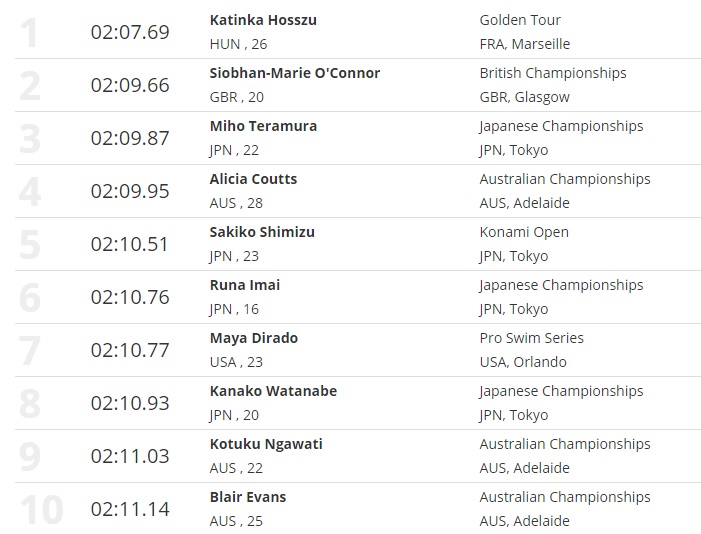Image resolution: width=701 pixels, height=534 pixels.
Task: Click the rank number 1
Action: tap(30, 32)
